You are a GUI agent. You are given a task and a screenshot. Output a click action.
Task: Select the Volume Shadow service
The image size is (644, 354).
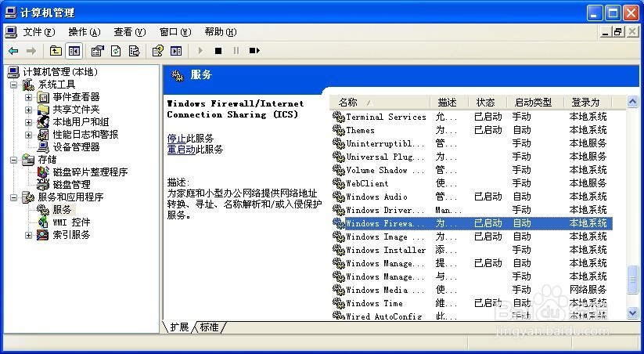pyautogui.click(x=473, y=170)
